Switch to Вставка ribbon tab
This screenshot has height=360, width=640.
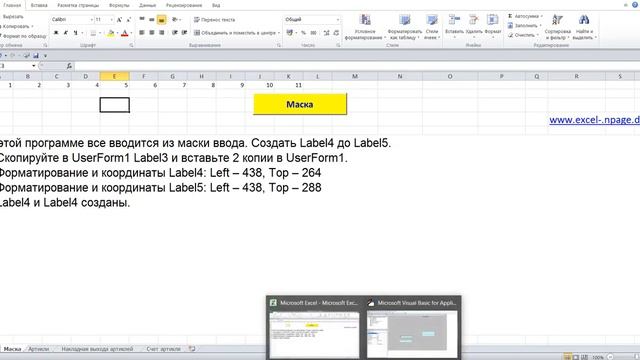point(39,5)
